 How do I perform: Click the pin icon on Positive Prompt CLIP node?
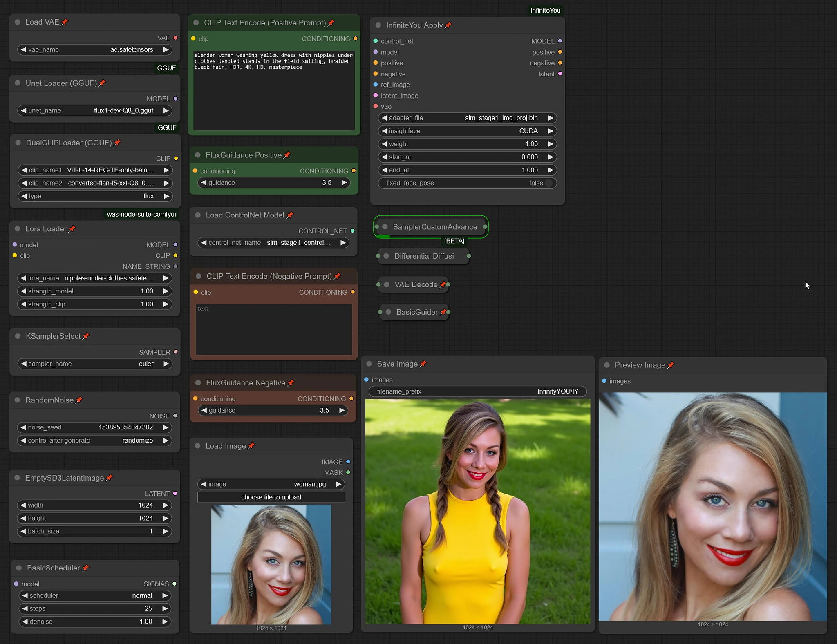pos(331,23)
